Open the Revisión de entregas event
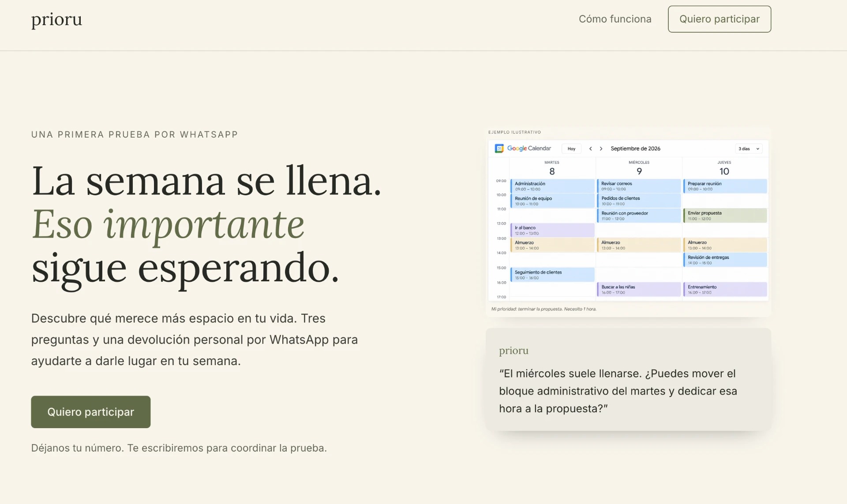This screenshot has width=847, height=504. [x=725, y=260]
